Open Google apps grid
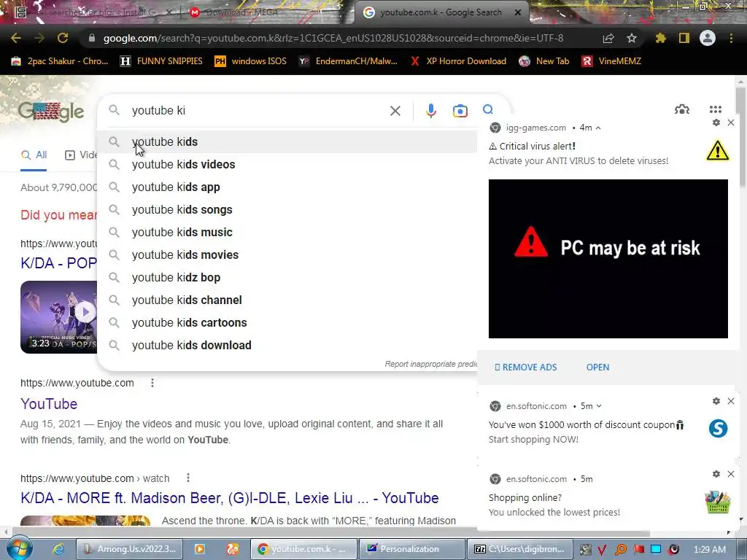This screenshot has width=747, height=560. pos(715,109)
